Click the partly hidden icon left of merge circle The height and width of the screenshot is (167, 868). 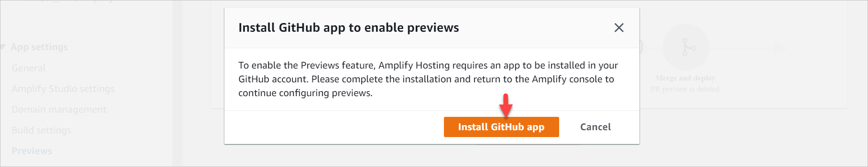tap(641, 46)
